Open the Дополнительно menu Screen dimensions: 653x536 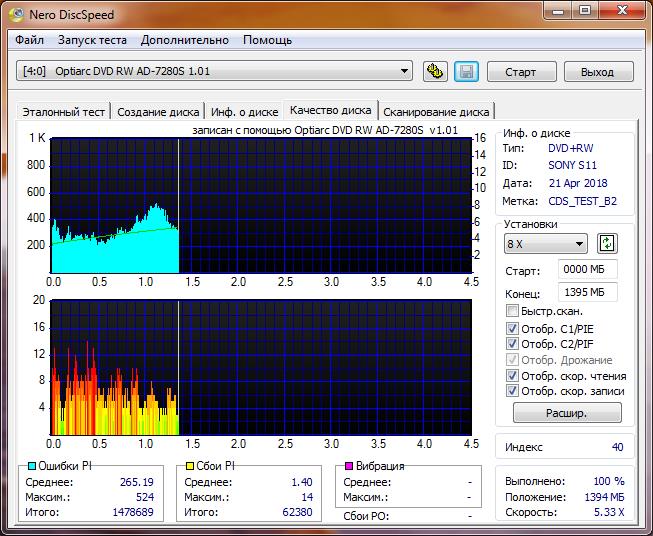(x=185, y=40)
